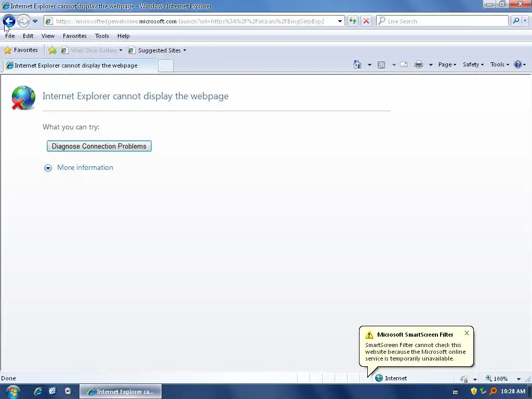Click the network tray icon

pyautogui.click(x=483, y=392)
